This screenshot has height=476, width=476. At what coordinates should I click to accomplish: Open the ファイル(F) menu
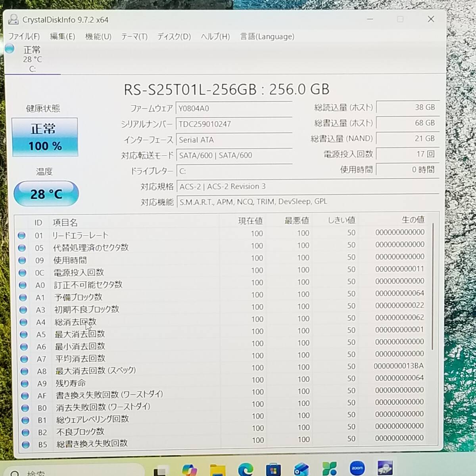point(24,36)
